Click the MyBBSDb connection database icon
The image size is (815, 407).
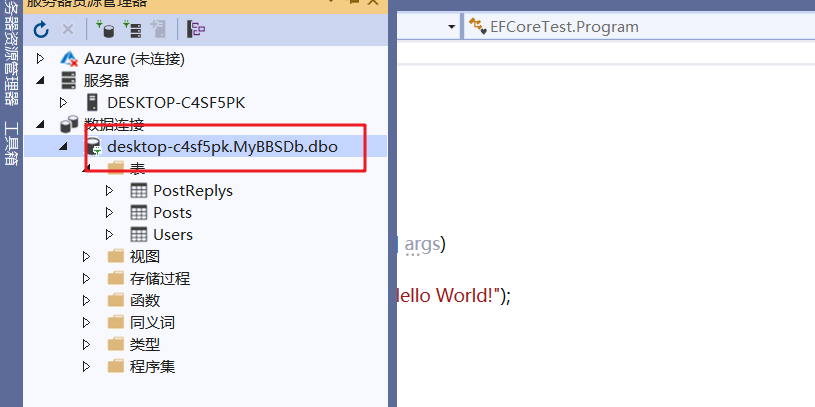coord(93,147)
